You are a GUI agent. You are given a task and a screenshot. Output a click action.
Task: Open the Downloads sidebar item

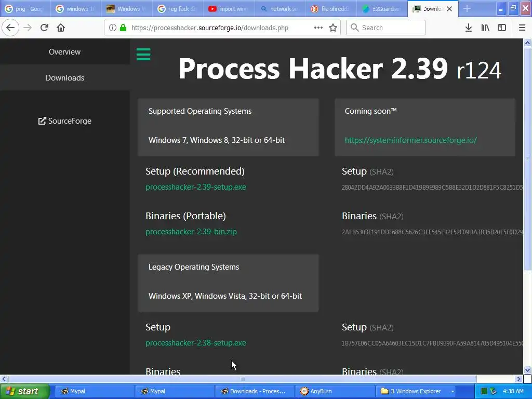(65, 77)
